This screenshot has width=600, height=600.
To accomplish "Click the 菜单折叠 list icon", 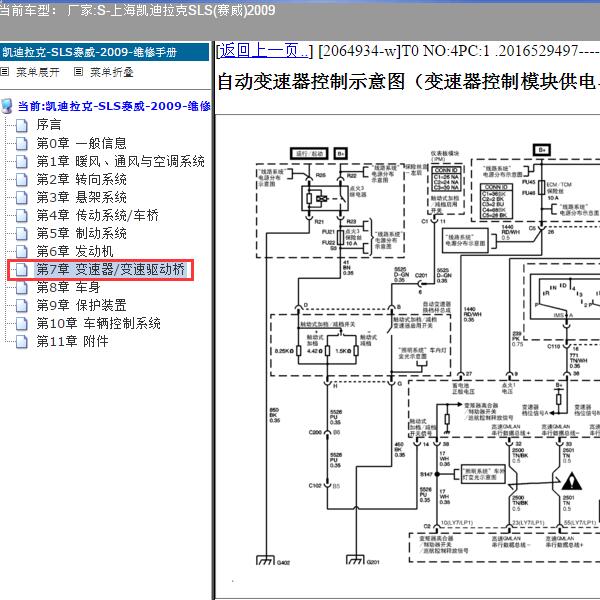I will click(x=78, y=72).
